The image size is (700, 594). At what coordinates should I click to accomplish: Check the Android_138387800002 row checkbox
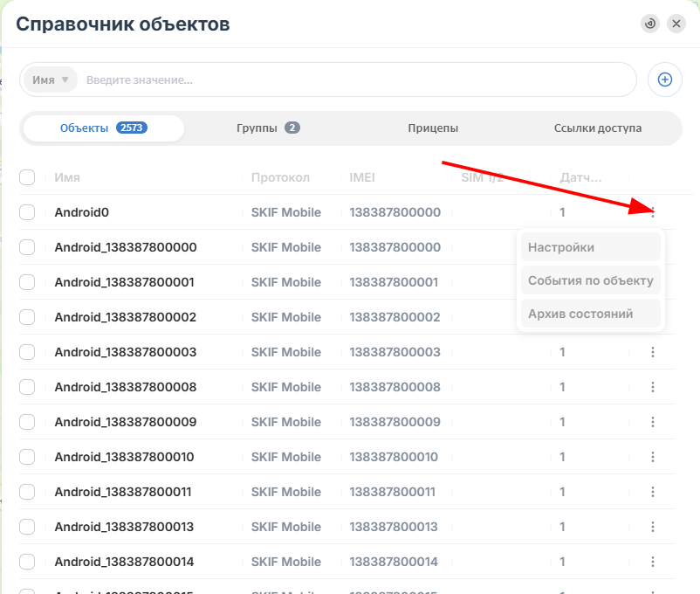tap(27, 317)
